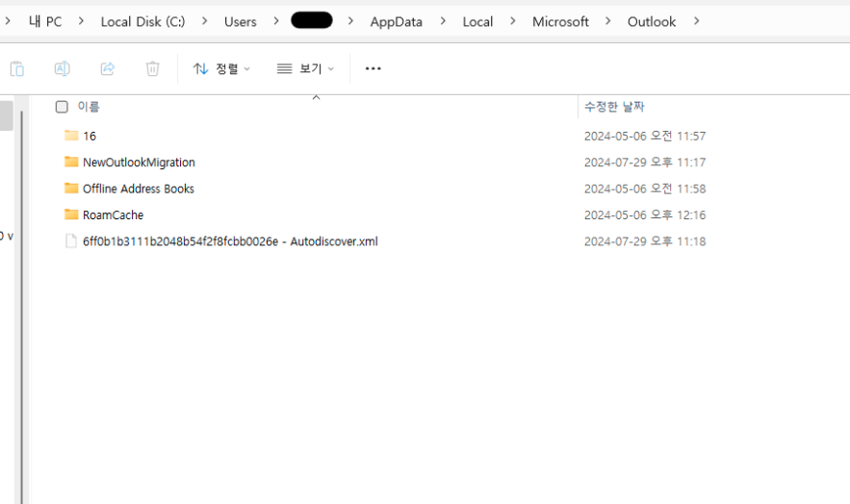Toggle the select-all checkbox beside 이름
This screenshot has height=504, width=850.
[62, 107]
